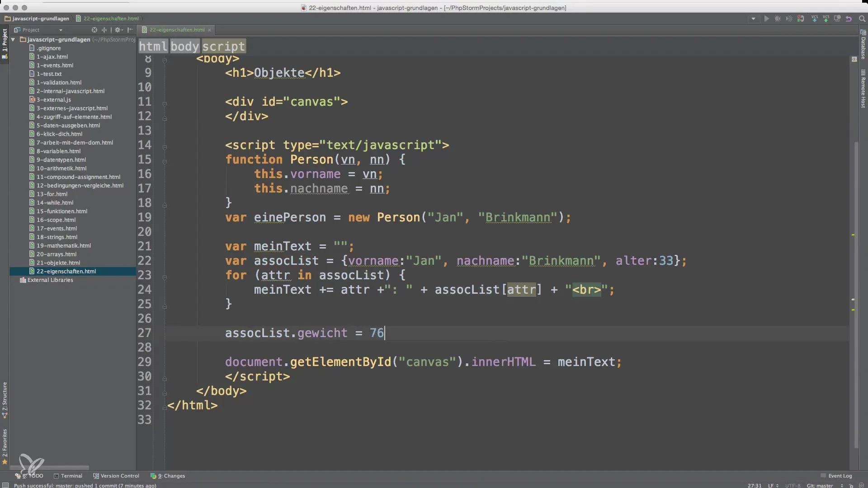This screenshot has height=488, width=868.
Task: Open 13-for.html file
Action: click(x=48, y=194)
